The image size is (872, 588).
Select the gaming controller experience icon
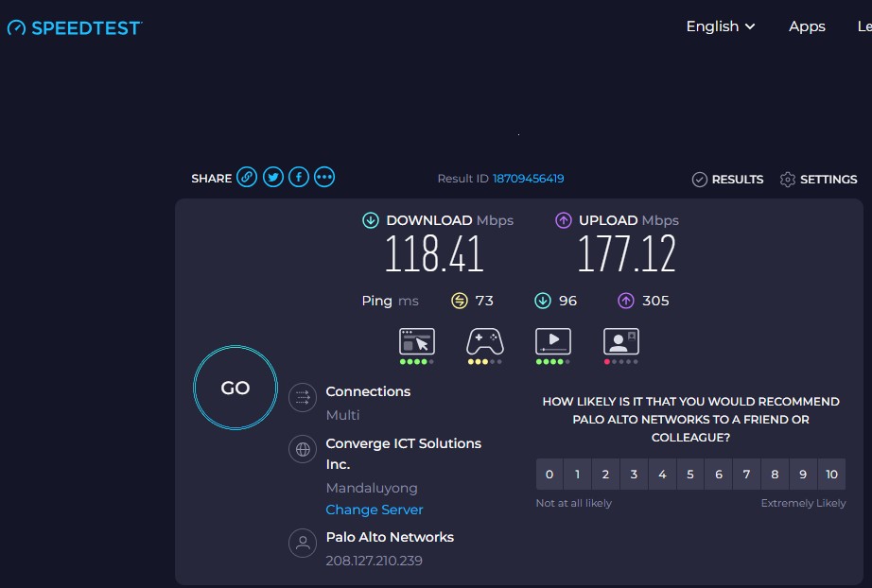tap(485, 341)
